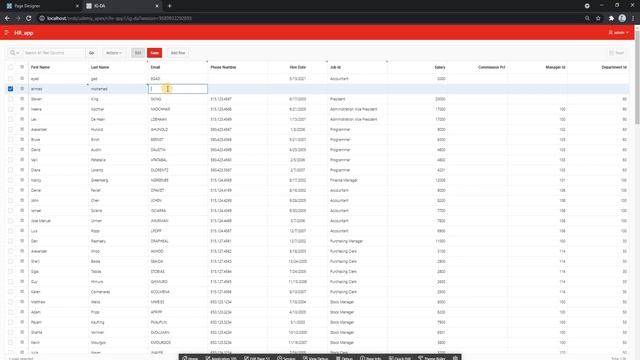Viewport: 640px width, 360px height.
Task: Go back with the browser back arrow
Action: pyautogui.click(x=7, y=18)
